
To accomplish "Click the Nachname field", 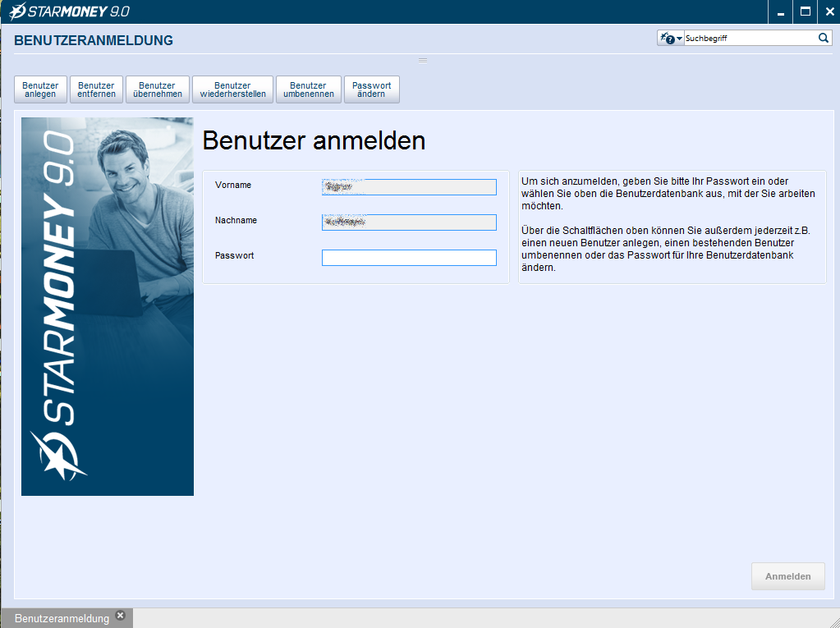I will (x=409, y=222).
